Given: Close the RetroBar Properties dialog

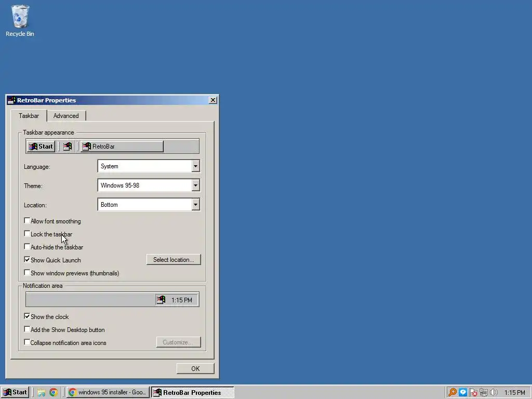Looking at the screenshot, I should pyautogui.click(x=212, y=100).
